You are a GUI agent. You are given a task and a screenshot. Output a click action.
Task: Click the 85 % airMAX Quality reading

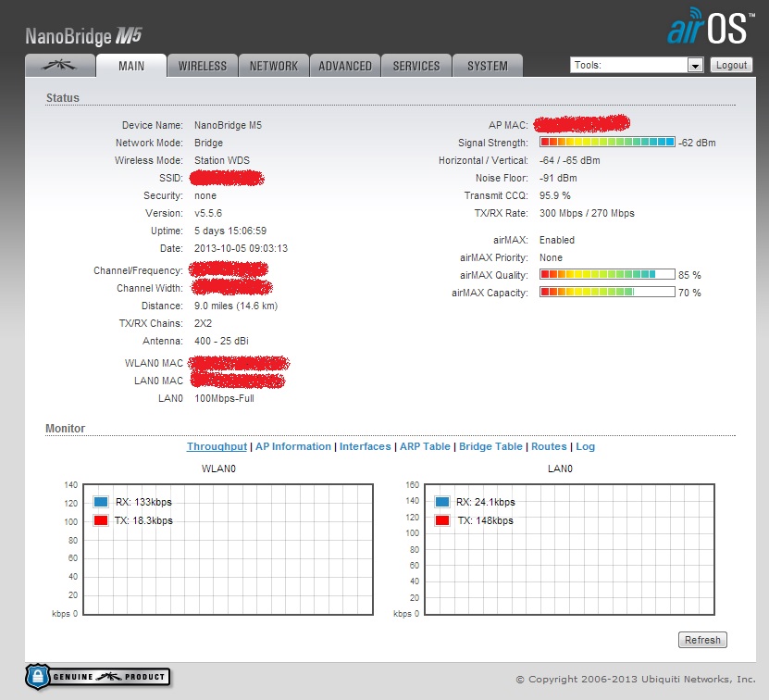coord(689,275)
